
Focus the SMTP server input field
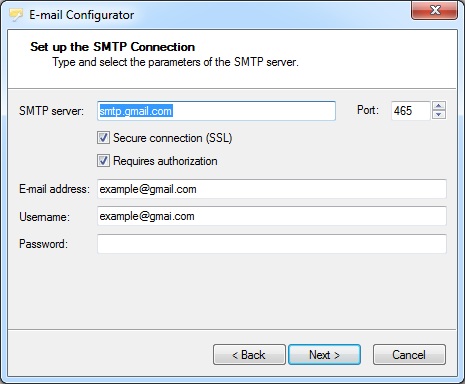click(216, 111)
